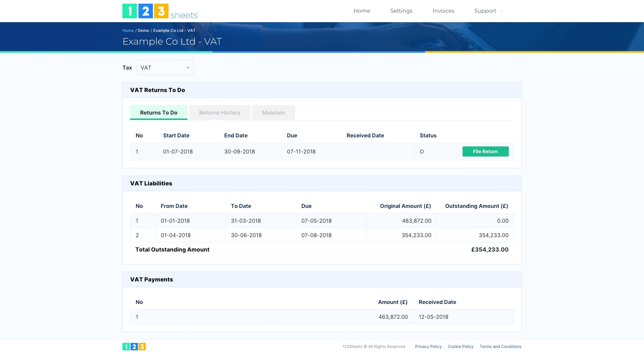Image resolution: width=644 pixels, height=354 pixels.
Task: Open the Terms and Conditions page
Action: (x=500, y=346)
